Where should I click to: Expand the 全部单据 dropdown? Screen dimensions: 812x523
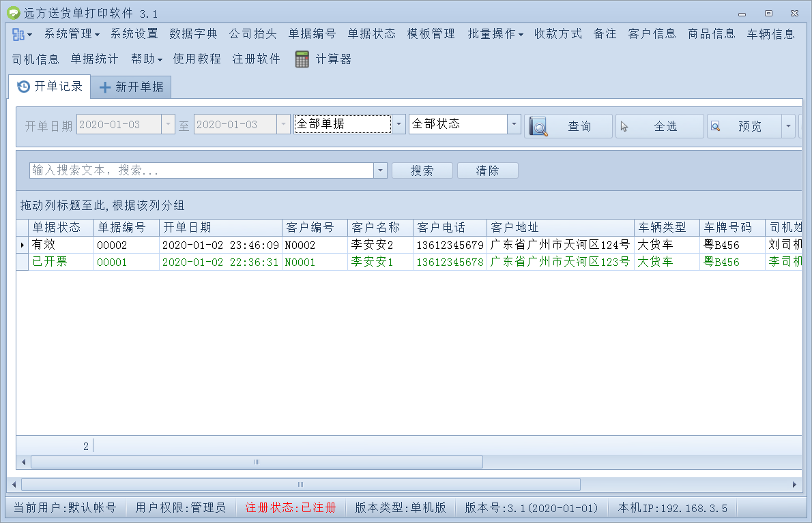398,124
